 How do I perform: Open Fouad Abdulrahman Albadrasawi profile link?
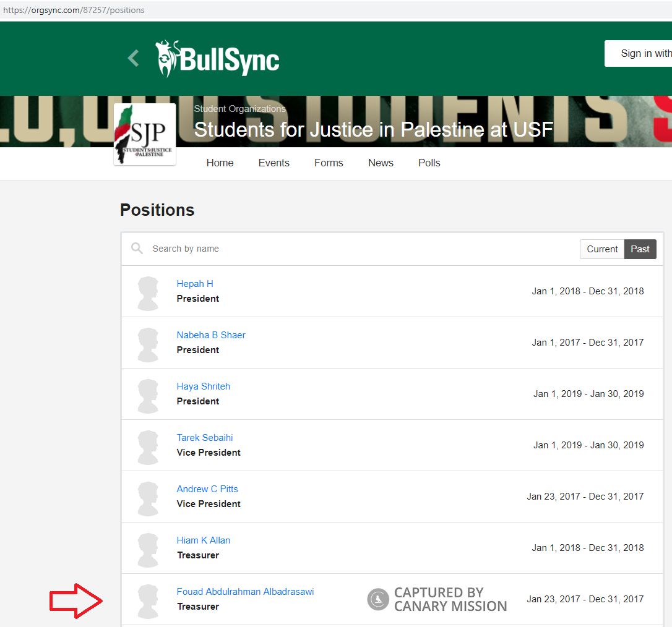(x=245, y=592)
